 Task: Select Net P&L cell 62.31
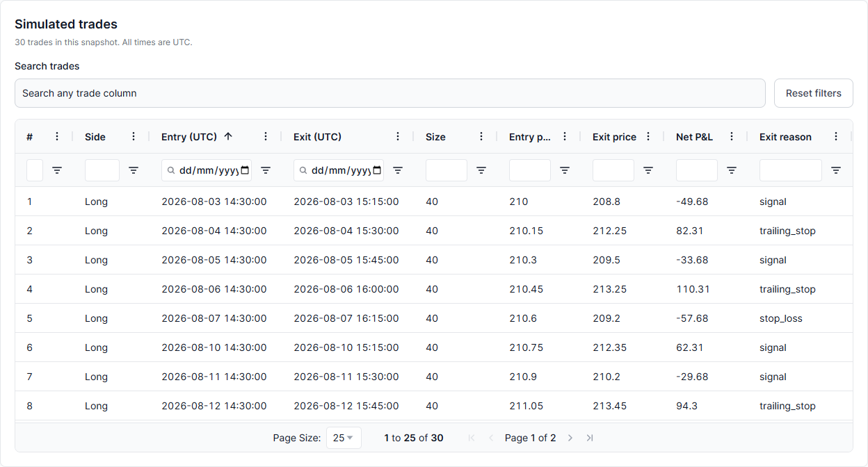coord(706,347)
